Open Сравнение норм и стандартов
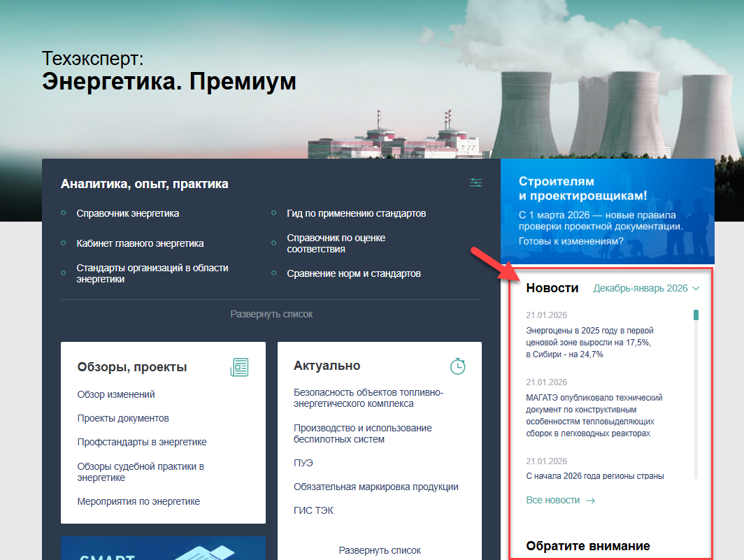Image resolution: width=744 pixels, height=560 pixels. [x=354, y=273]
